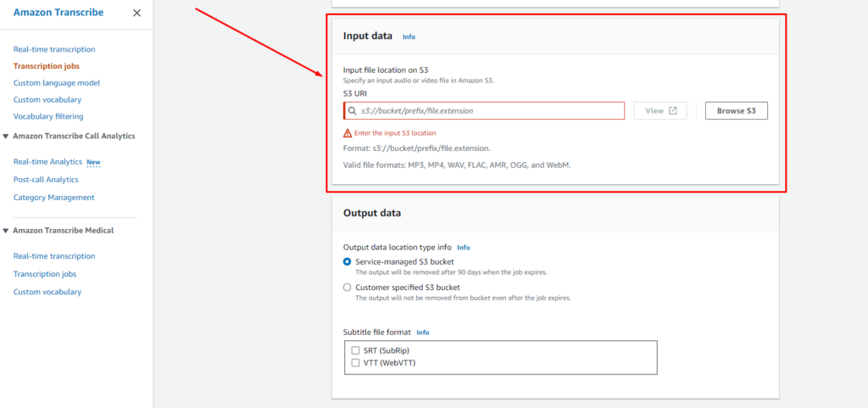
Task: Open the Transcription jobs page (highlighted)
Action: click(47, 66)
